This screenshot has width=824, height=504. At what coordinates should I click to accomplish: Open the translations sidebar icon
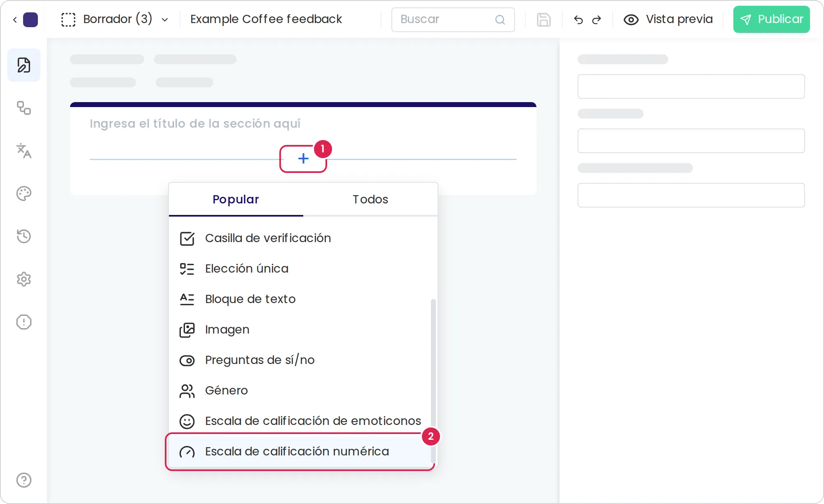coord(24,151)
